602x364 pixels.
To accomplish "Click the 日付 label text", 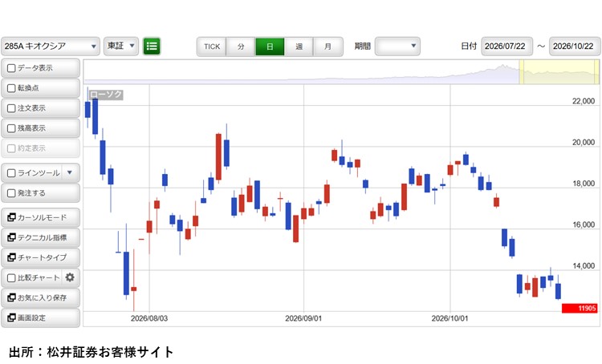I will [x=469, y=47].
